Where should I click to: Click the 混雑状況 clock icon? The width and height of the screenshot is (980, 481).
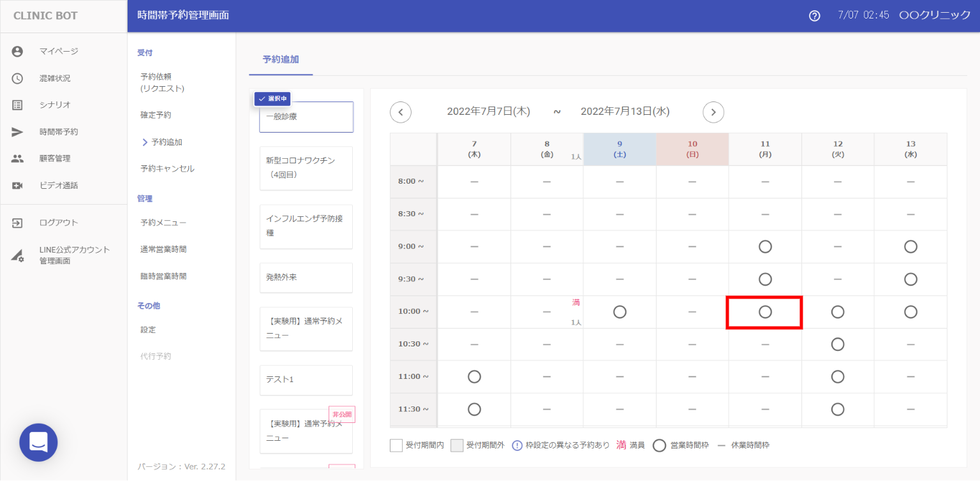17,78
